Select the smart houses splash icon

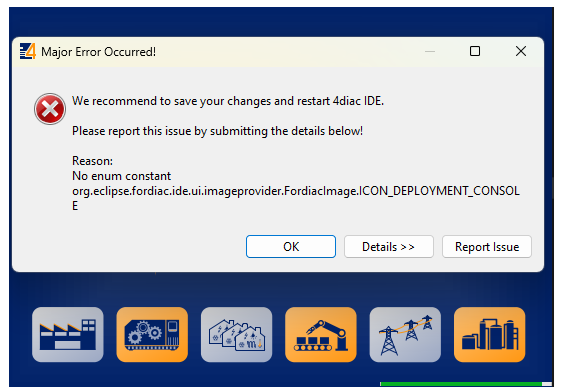236,335
